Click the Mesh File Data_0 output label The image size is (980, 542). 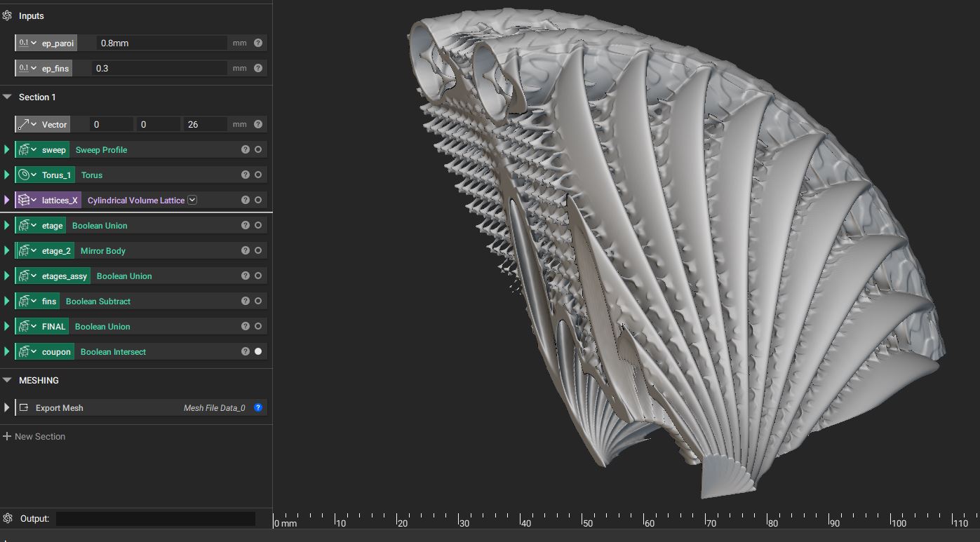click(x=215, y=407)
